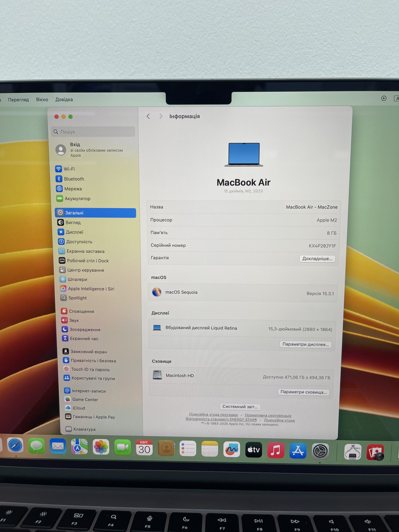Open Apple Intelligence і Siri settings
399x532 pixels.
(87, 289)
